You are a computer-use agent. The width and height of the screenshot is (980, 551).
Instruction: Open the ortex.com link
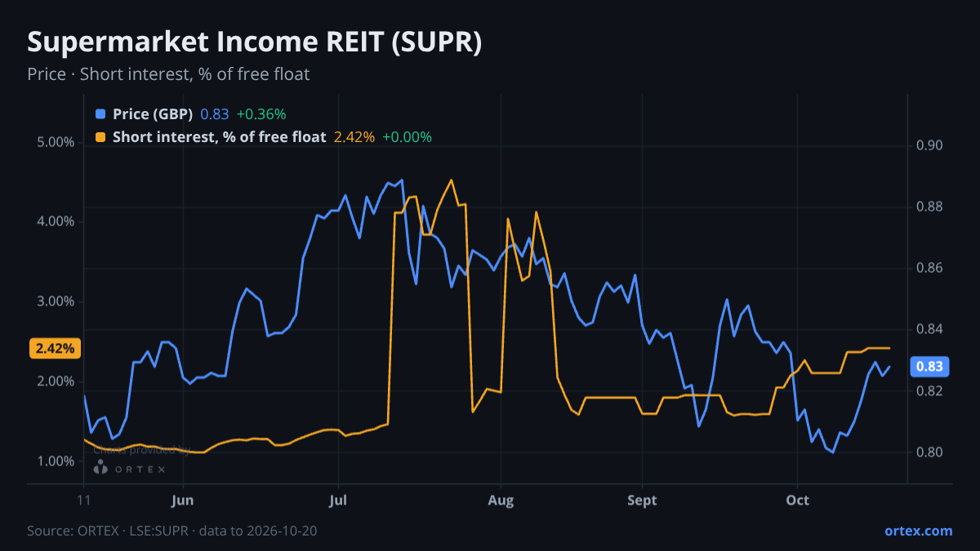tap(918, 531)
